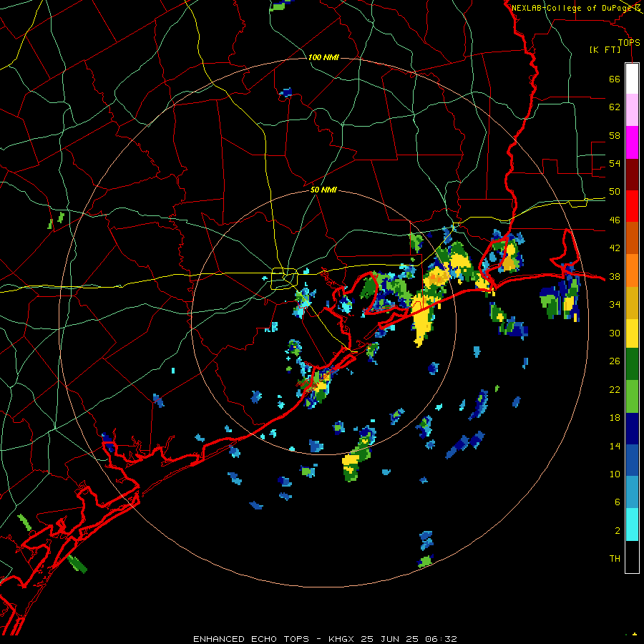The width and height of the screenshot is (644, 644).
Task: Select the 54 scale label
Action: (615, 163)
